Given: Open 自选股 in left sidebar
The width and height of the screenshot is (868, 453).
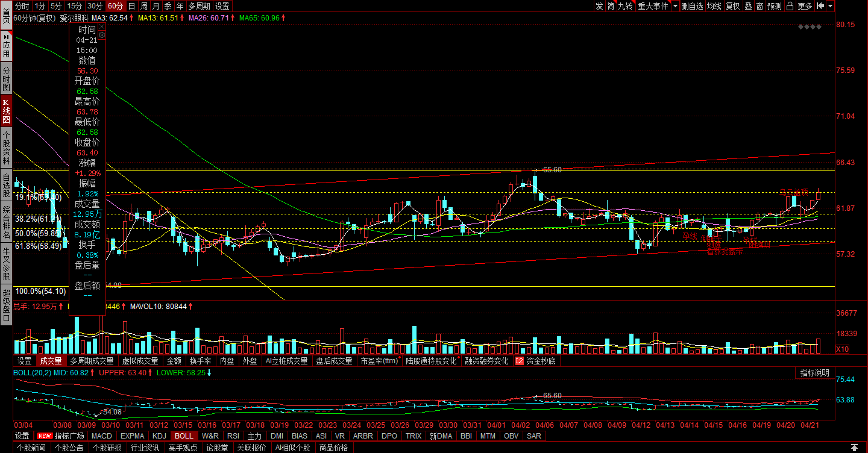Looking at the screenshot, I should pyautogui.click(x=6, y=186).
